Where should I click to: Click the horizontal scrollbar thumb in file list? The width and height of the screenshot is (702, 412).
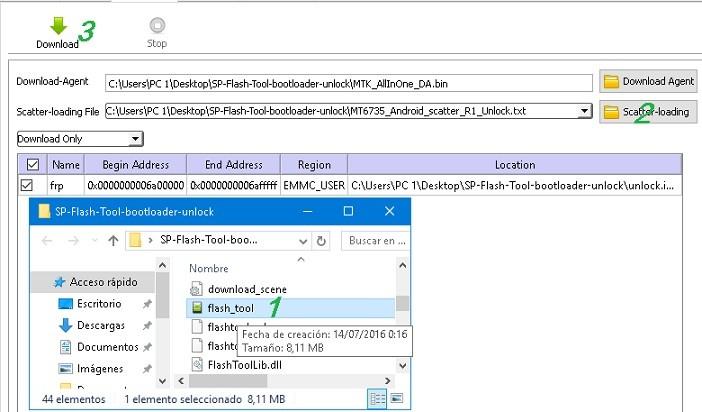pyautogui.click(x=228, y=381)
